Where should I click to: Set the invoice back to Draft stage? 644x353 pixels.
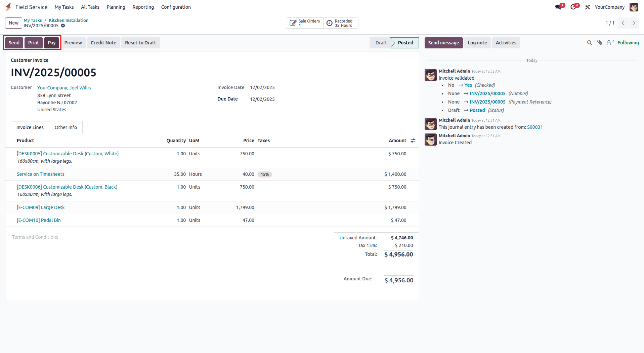[140, 43]
